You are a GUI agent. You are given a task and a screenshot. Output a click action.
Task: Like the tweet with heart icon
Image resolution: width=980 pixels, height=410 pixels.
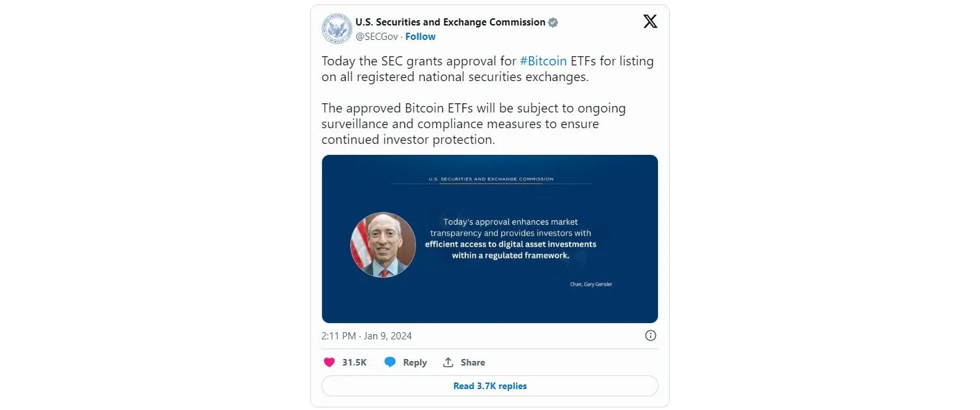pos(329,362)
